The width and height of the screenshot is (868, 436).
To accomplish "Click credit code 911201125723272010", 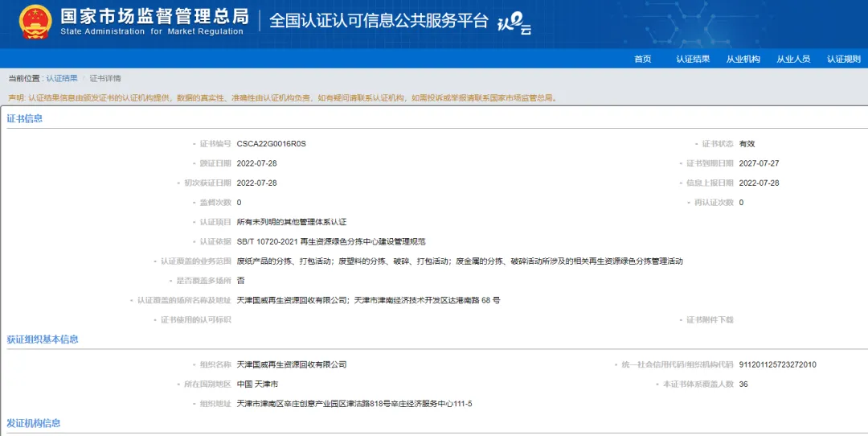I will tap(777, 365).
